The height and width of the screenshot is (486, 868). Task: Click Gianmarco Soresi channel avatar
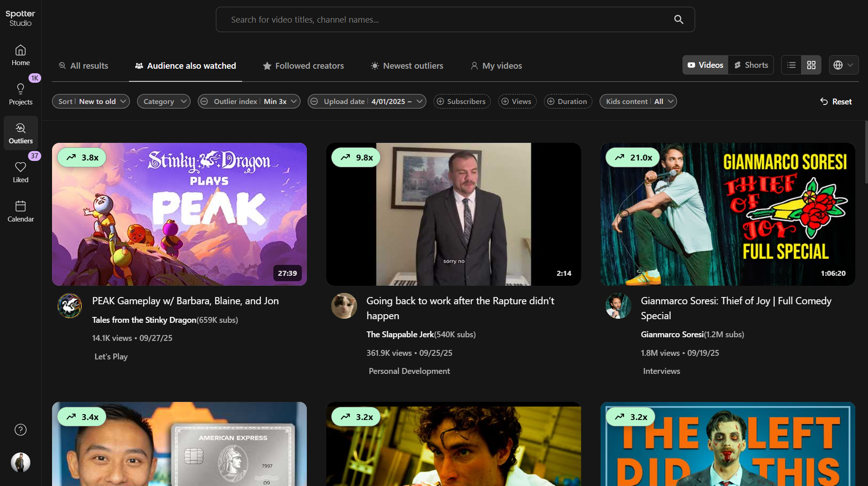point(618,306)
